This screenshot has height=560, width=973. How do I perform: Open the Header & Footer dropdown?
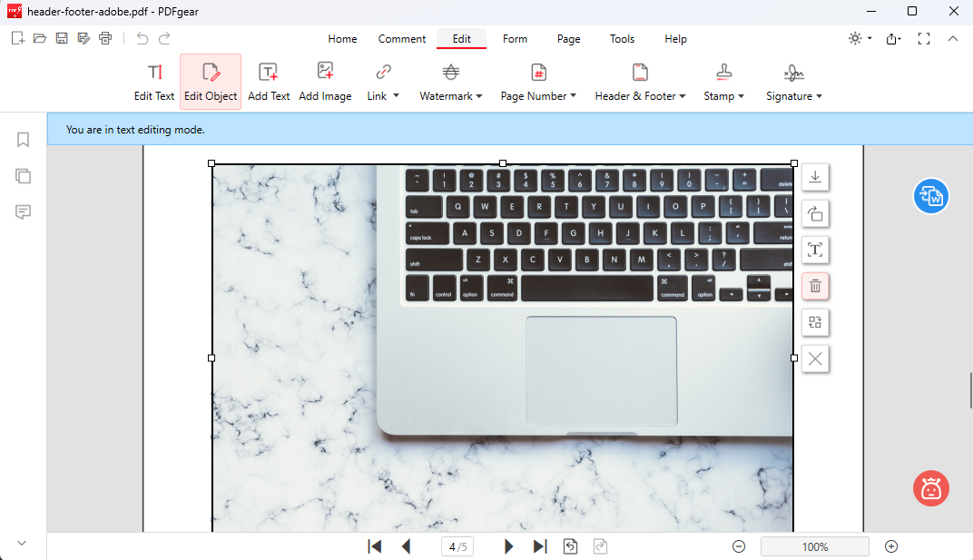click(640, 82)
